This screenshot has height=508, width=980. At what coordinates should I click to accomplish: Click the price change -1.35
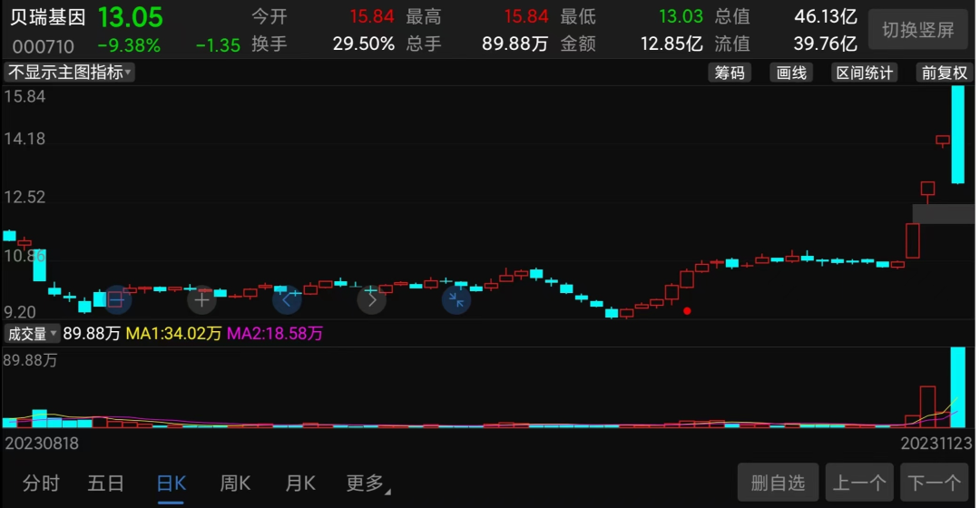(x=218, y=45)
